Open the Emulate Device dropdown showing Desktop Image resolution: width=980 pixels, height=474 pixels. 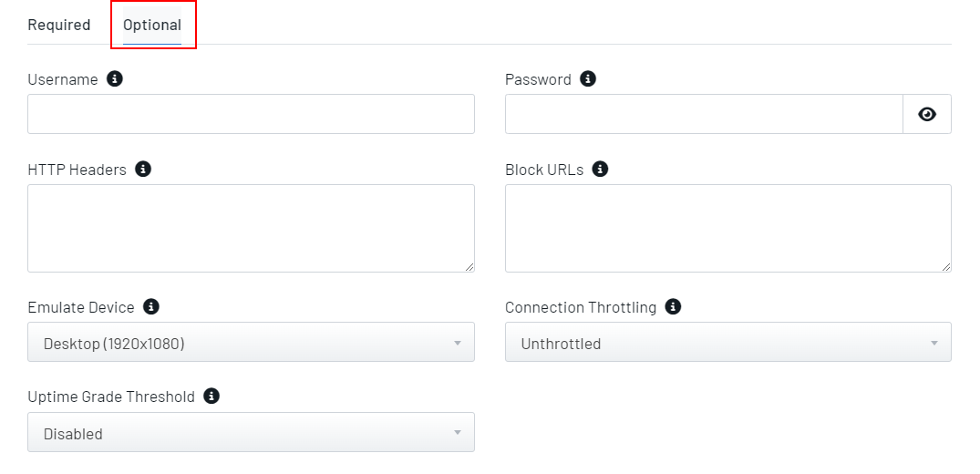[252, 342]
